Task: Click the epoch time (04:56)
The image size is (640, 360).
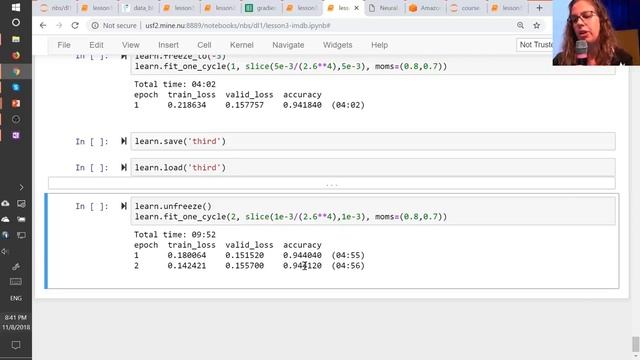Action: (x=348, y=266)
